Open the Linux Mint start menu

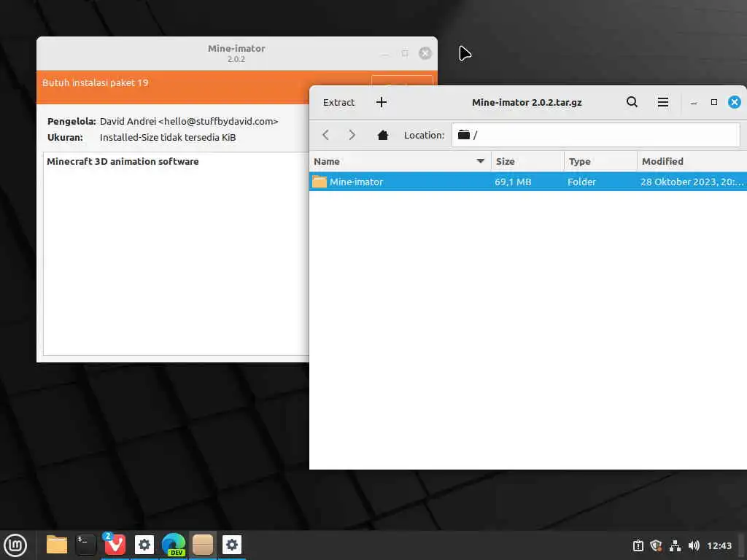(15, 545)
